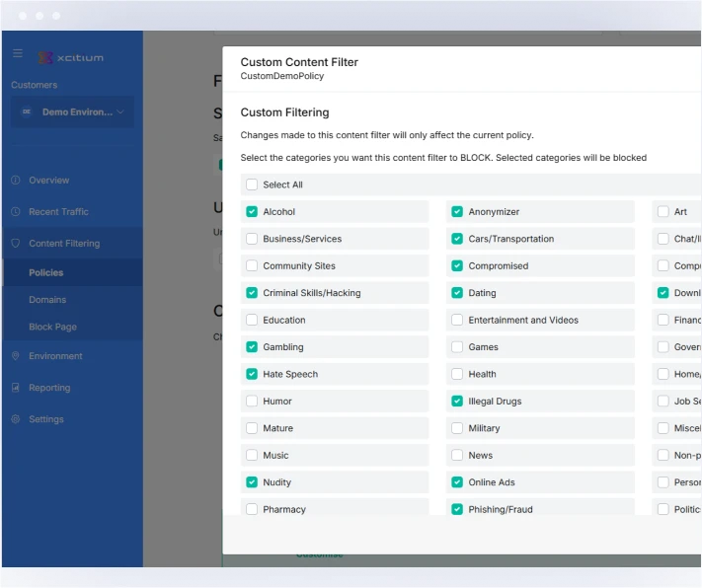Viewport: 702px width, 588px height.
Task: Open the Domains submenu item
Action: [x=47, y=300]
